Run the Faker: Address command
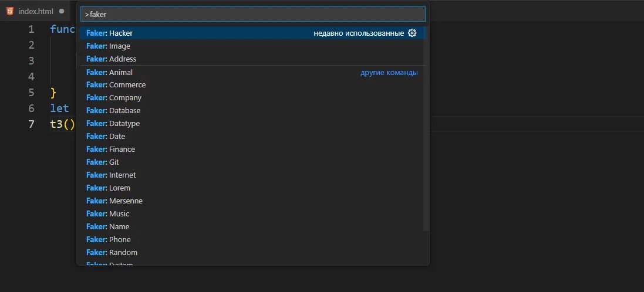Screen dimensions: 644x292 (253, 59)
